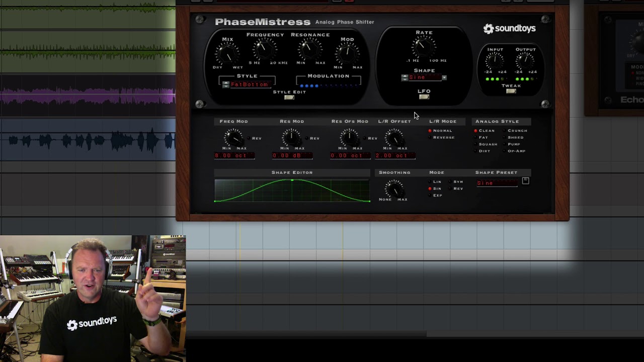
Task: Click the Frequency knob
Action: 264,50
